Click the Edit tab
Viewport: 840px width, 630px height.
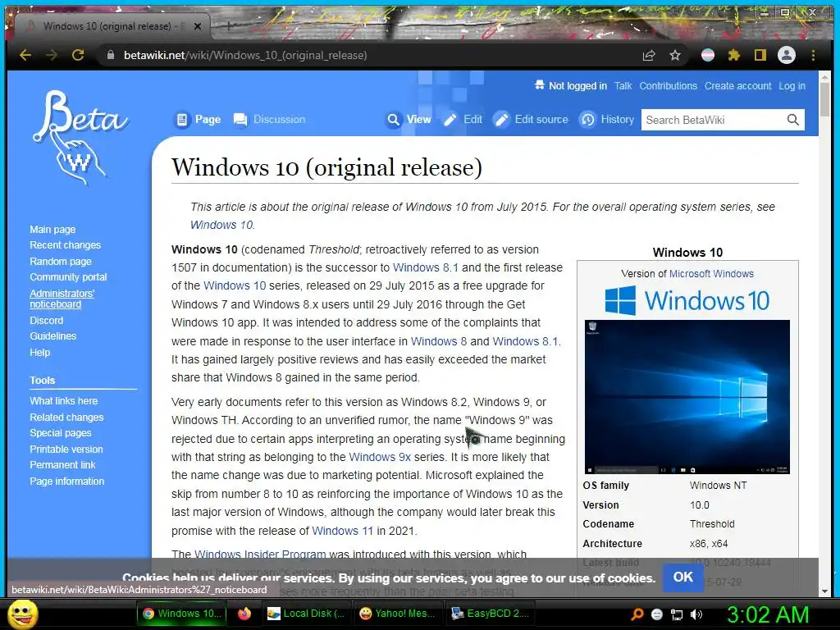[x=463, y=120]
